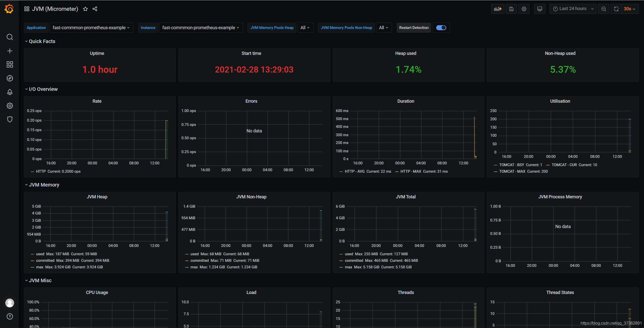Open the Errors panel title menu
Image resolution: width=644 pixels, height=328 pixels.
click(x=251, y=101)
